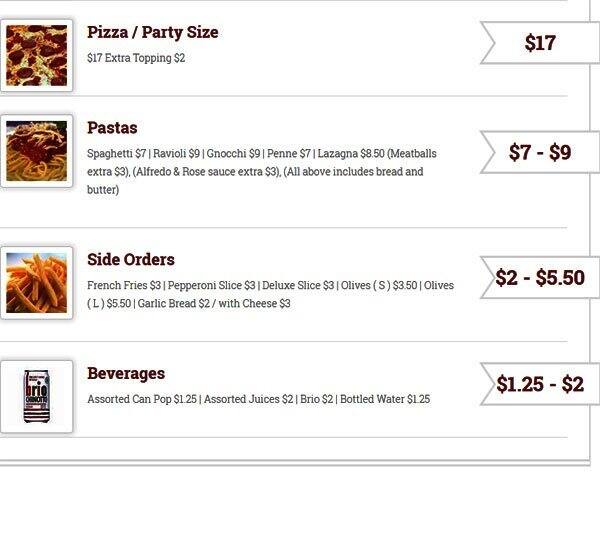
Task: Click the Pastas menu heading
Action: point(112,128)
